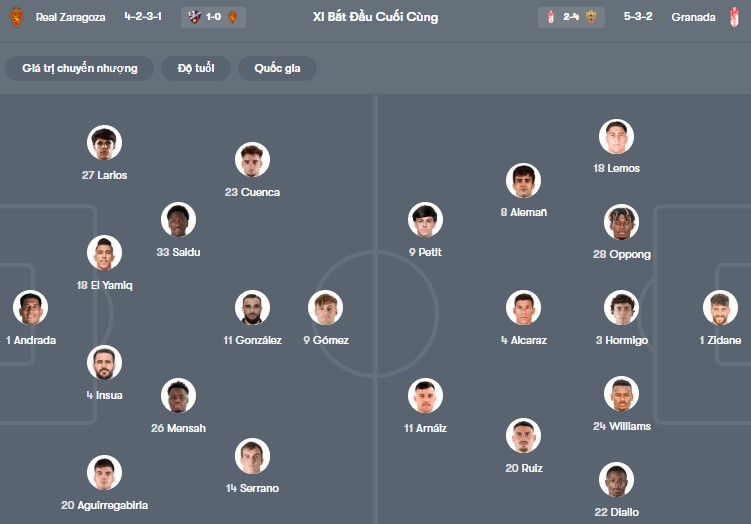The image size is (751, 524).
Task: Open the 1-0 previous match result badge
Action: (x=213, y=17)
